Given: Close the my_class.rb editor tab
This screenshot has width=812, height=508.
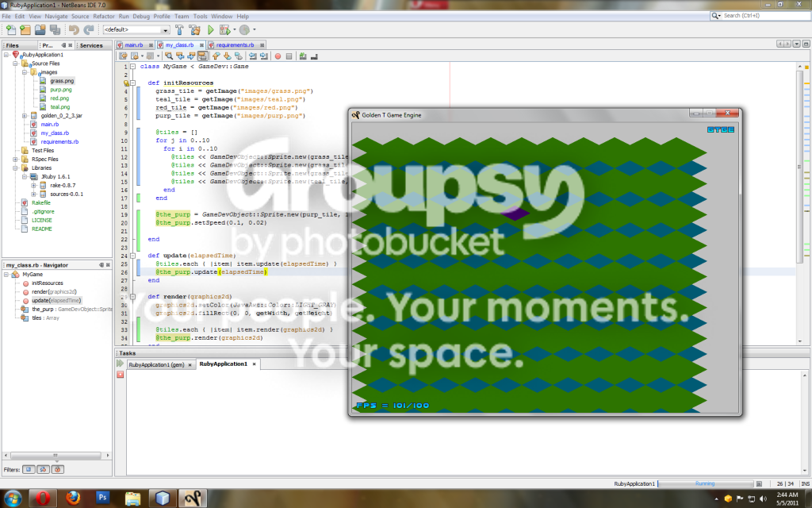Looking at the screenshot, I should coord(201,45).
